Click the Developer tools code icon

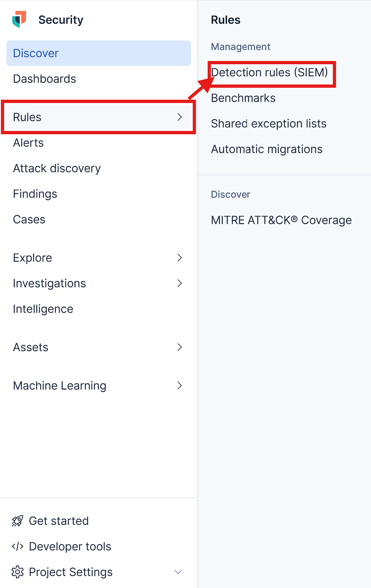tap(17, 546)
